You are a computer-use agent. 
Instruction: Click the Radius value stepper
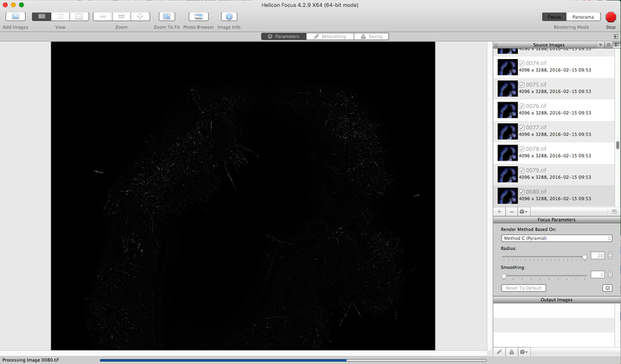point(610,255)
